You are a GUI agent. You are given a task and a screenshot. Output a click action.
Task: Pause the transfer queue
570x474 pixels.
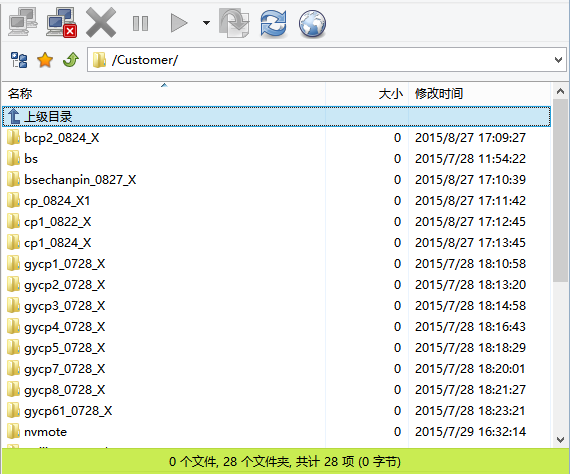click(140, 24)
